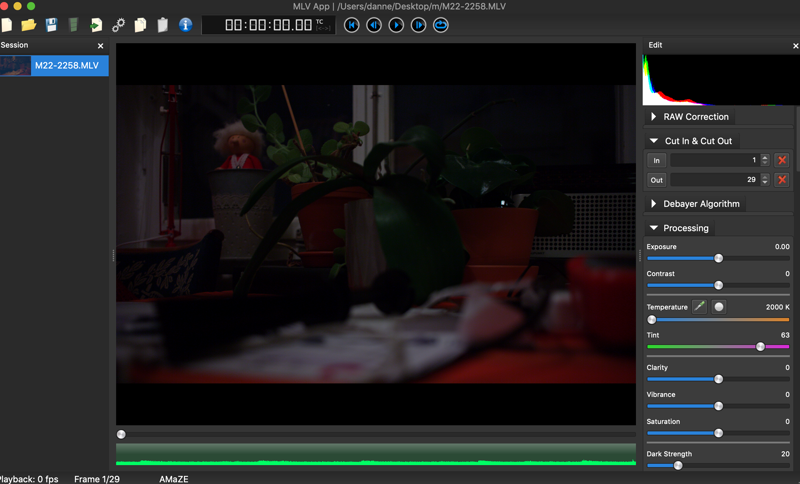Click the timecode display
The height and width of the screenshot is (484, 800).
(269, 25)
